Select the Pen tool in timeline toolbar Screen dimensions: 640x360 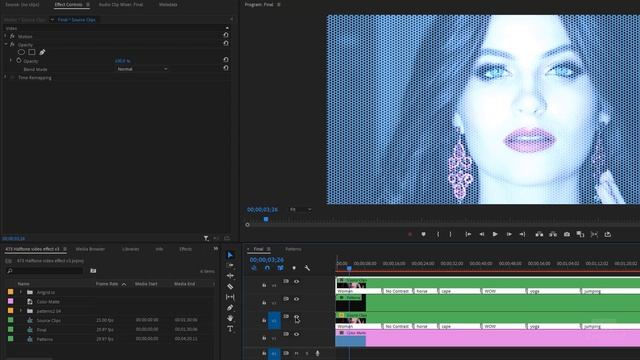(x=230, y=308)
